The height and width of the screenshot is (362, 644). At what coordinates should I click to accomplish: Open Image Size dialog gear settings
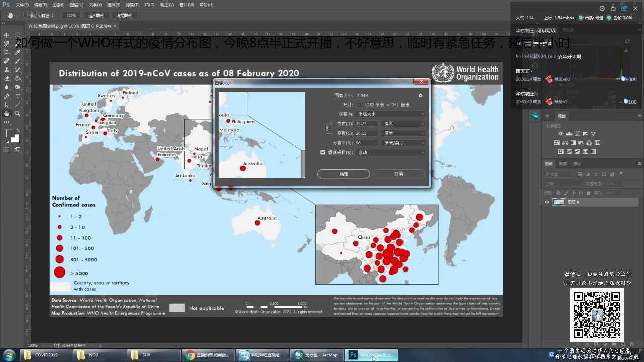click(421, 95)
